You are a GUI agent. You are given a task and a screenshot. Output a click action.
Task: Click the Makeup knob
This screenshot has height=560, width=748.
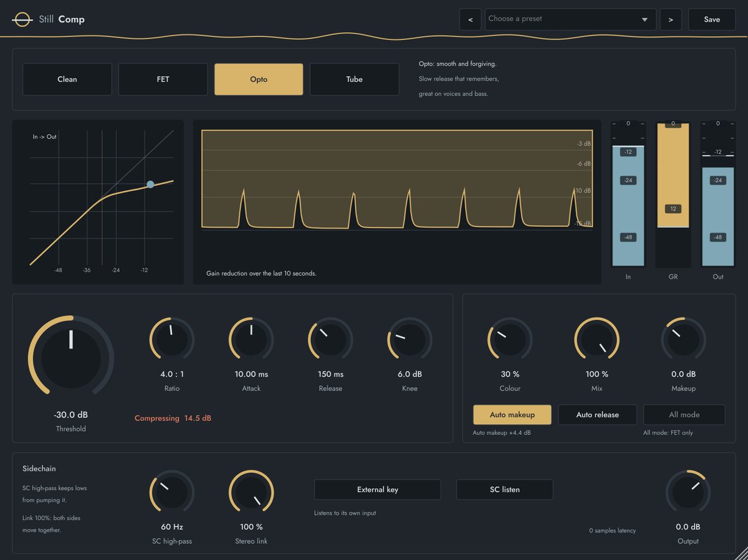683,340
